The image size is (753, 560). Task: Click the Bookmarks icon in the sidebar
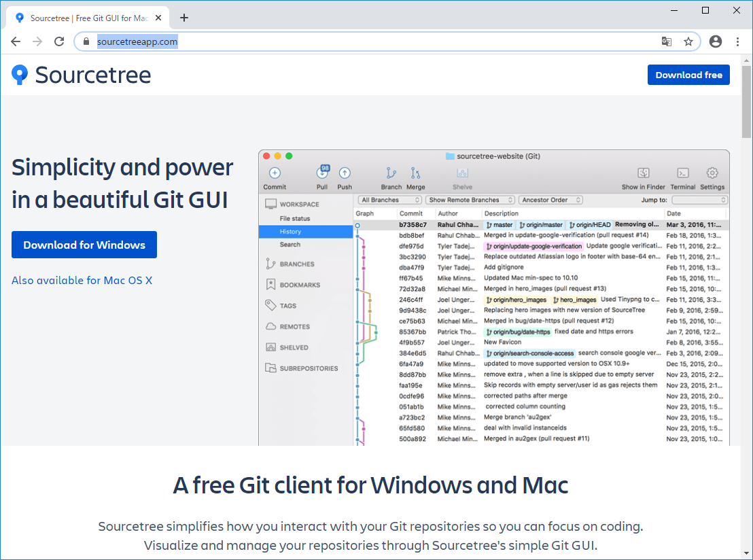(x=271, y=285)
